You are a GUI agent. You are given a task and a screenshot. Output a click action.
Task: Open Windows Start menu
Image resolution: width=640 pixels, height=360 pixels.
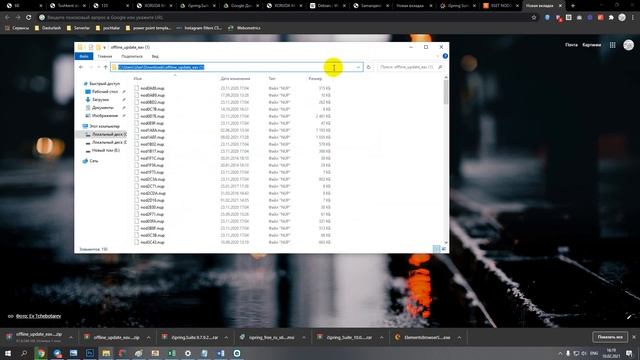[x=8, y=353]
